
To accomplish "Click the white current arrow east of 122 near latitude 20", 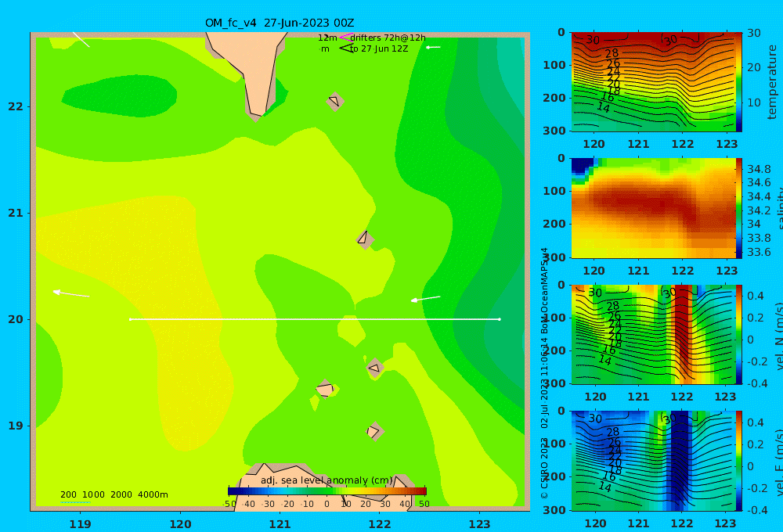I will tap(425, 298).
